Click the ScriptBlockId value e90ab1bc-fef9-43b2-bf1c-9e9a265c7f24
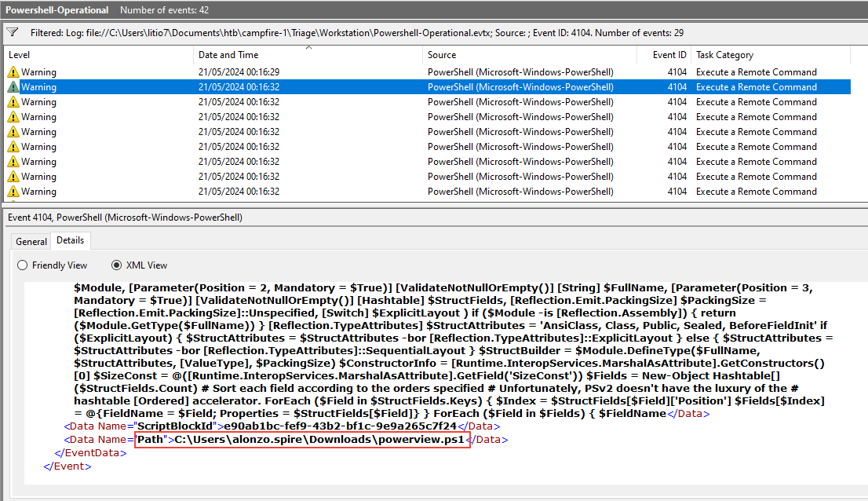Image resolution: width=868 pixels, height=501 pixels. (341, 426)
